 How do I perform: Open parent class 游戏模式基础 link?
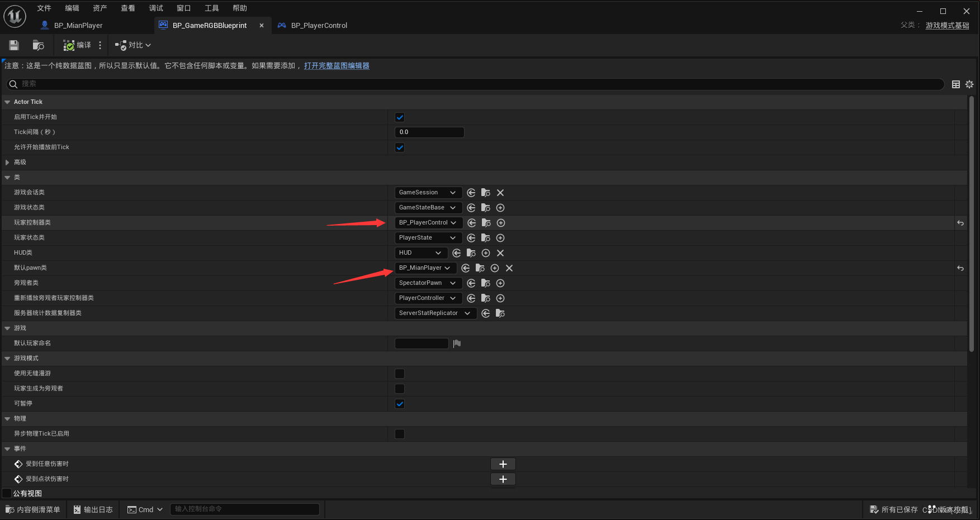coord(948,26)
